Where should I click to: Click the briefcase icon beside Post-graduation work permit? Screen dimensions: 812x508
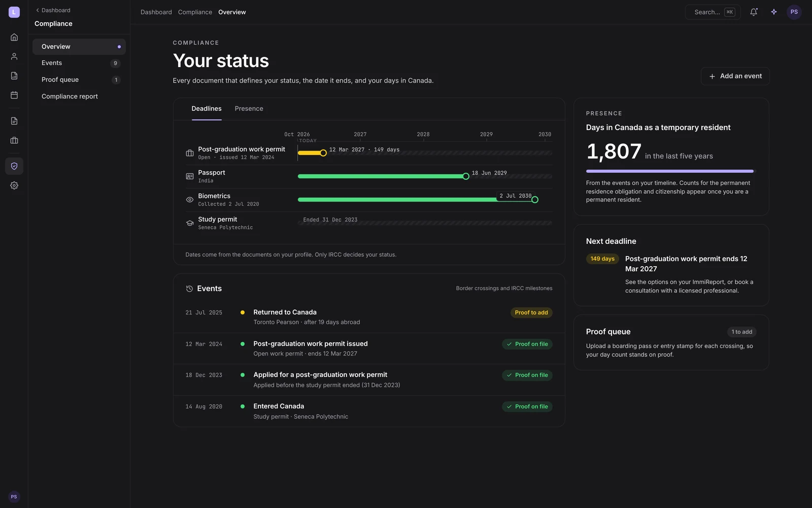[x=190, y=153]
